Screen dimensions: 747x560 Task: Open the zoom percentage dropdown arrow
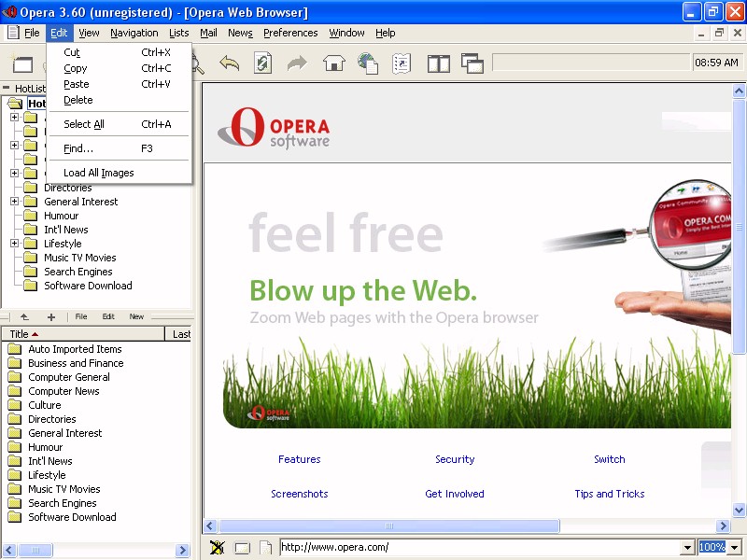[734, 548]
